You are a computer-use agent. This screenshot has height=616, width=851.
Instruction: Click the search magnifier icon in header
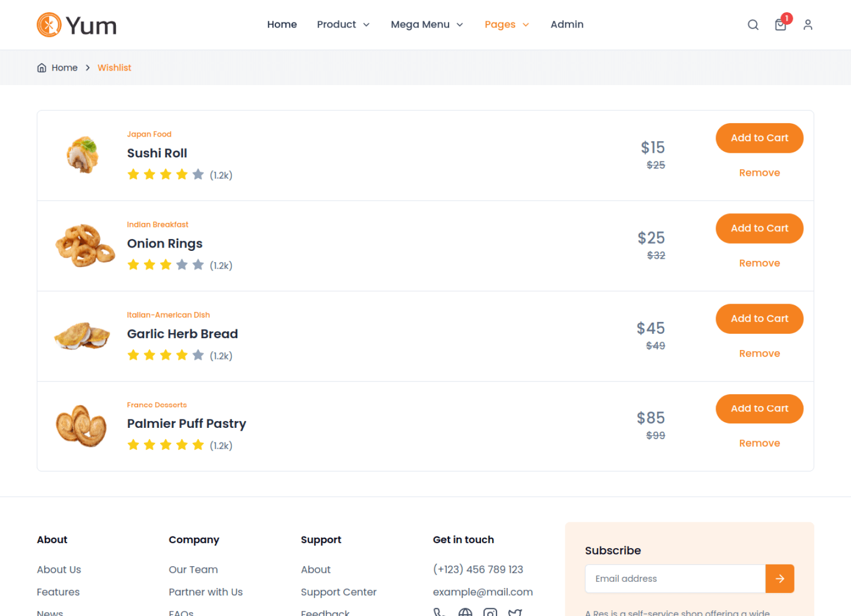pos(753,25)
